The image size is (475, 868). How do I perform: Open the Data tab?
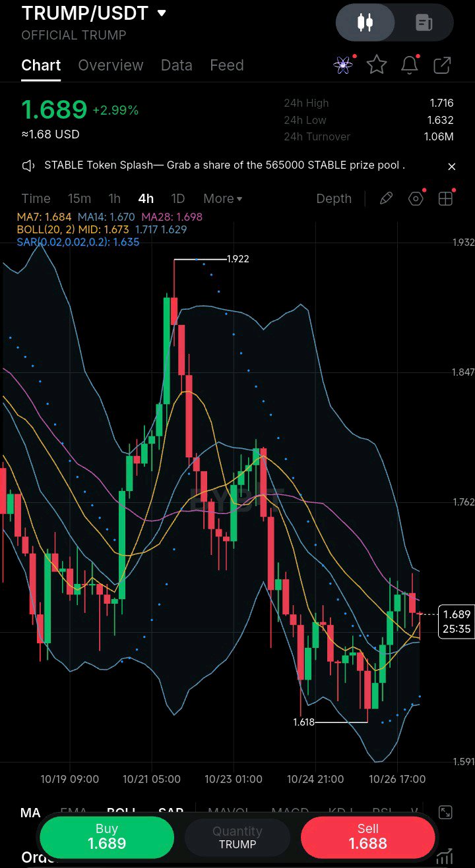coord(177,65)
